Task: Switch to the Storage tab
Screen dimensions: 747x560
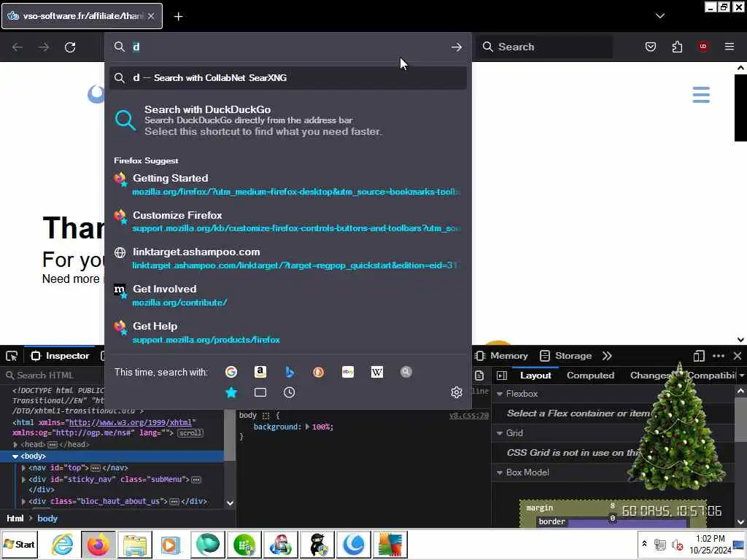Action: click(565, 356)
